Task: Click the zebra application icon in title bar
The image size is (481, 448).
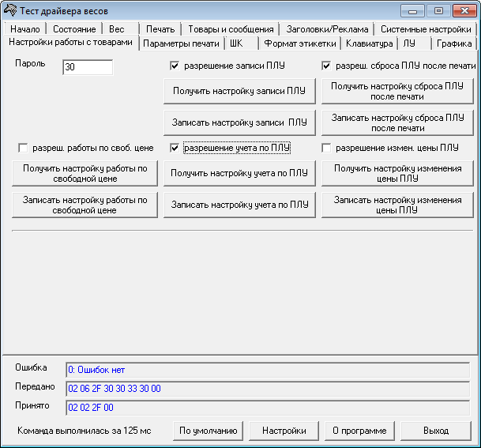Action: click(10, 10)
